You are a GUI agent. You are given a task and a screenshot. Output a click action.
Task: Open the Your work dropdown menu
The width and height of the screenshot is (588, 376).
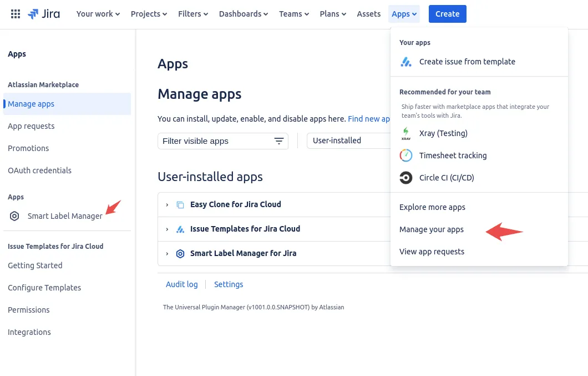pyautogui.click(x=98, y=14)
